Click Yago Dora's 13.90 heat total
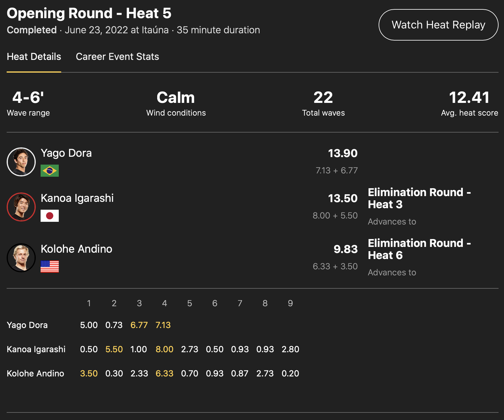Screen dimensions: 504x420 coord(343,153)
